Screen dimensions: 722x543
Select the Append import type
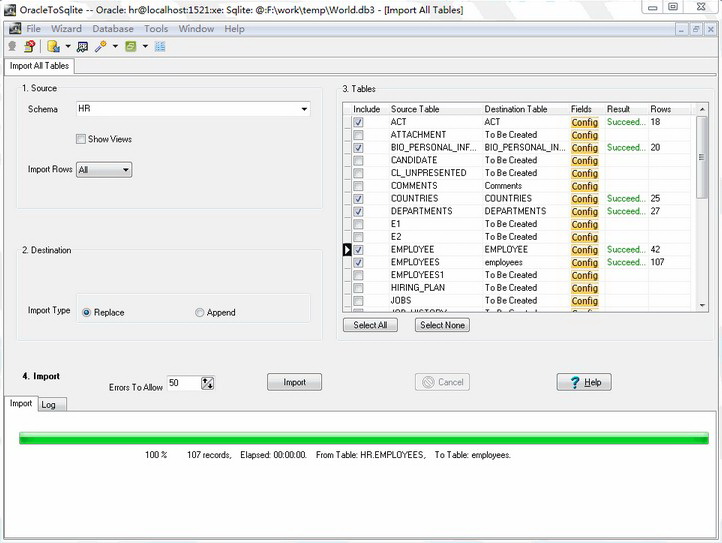click(x=200, y=313)
